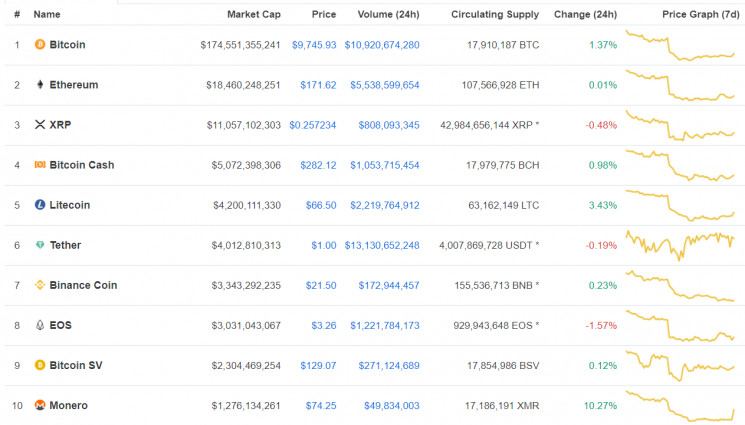
Task: Click EOS change value -1.57%
Action: (x=601, y=325)
